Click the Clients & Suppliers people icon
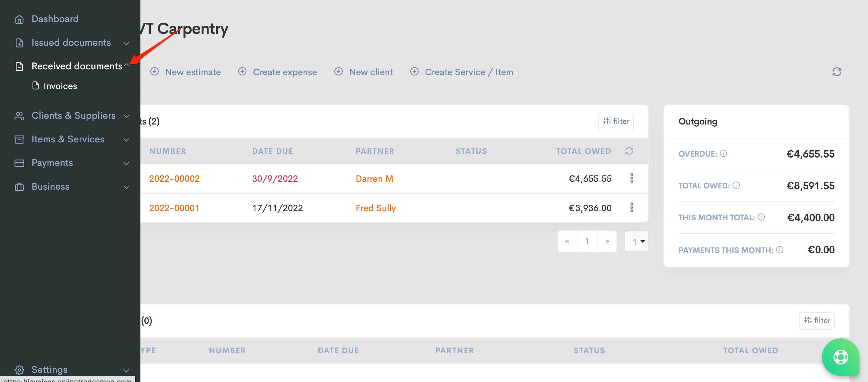Image resolution: width=868 pixels, height=382 pixels. tap(19, 116)
